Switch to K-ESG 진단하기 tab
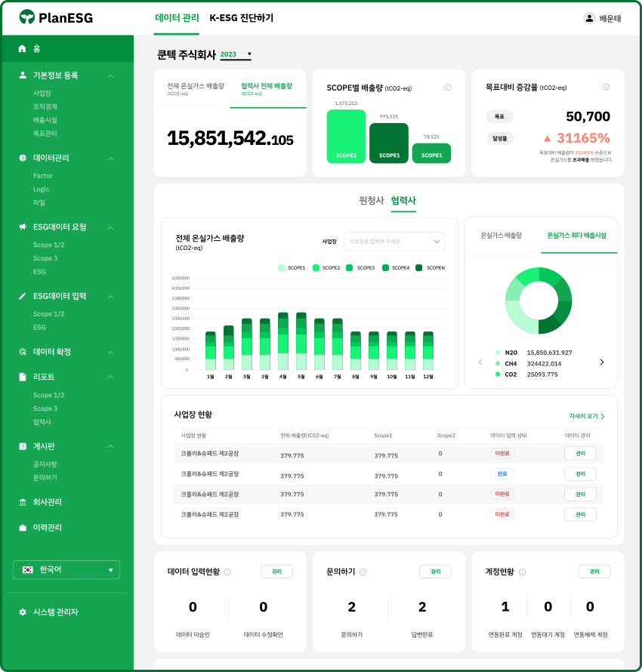642x672 pixels. [x=241, y=18]
